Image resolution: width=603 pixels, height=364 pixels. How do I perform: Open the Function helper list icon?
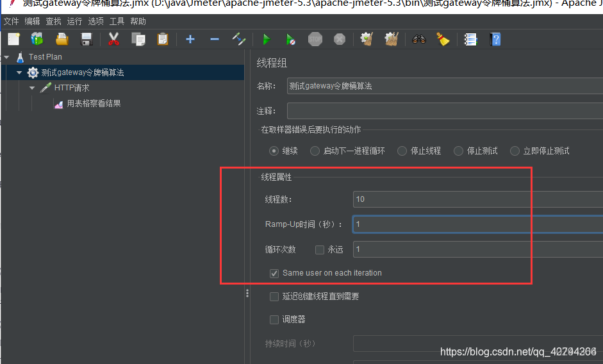pyautogui.click(x=470, y=39)
